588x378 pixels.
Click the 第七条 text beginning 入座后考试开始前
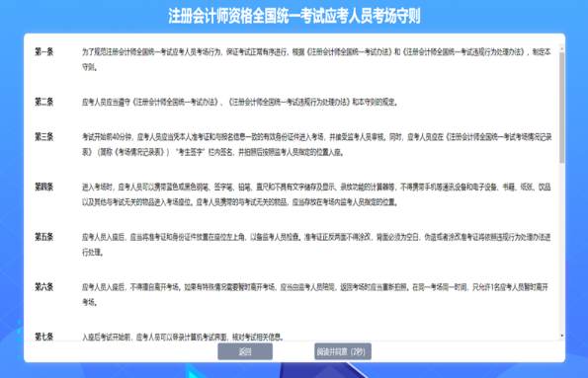click(x=183, y=337)
